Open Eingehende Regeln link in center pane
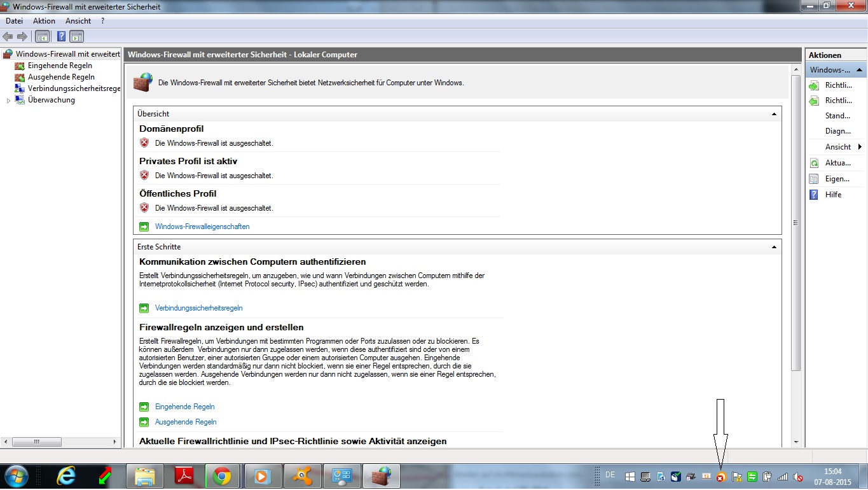This screenshot has height=490, width=868. (x=185, y=407)
